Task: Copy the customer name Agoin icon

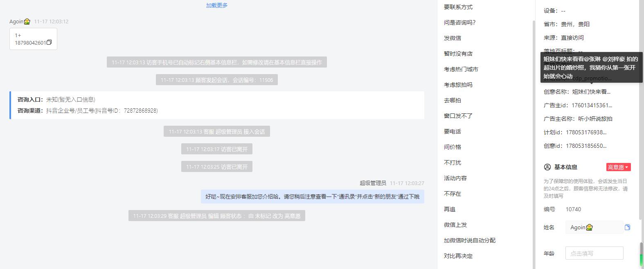Action: pyautogui.click(x=627, y=227)
